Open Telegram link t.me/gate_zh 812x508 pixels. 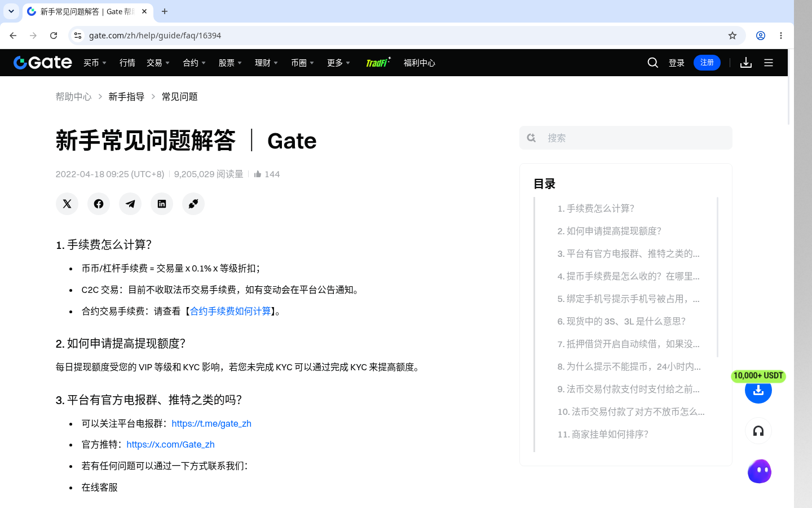click(x=211, y=423)
